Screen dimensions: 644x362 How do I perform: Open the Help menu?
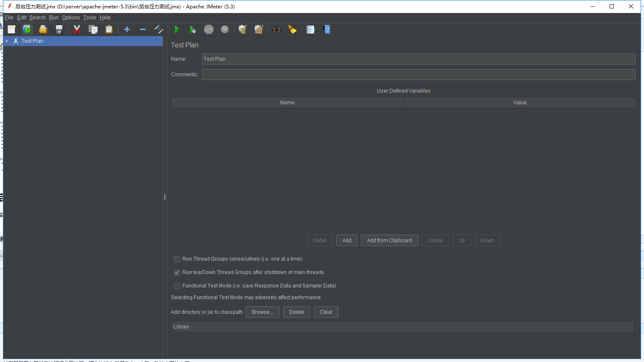tap(105, 18)
